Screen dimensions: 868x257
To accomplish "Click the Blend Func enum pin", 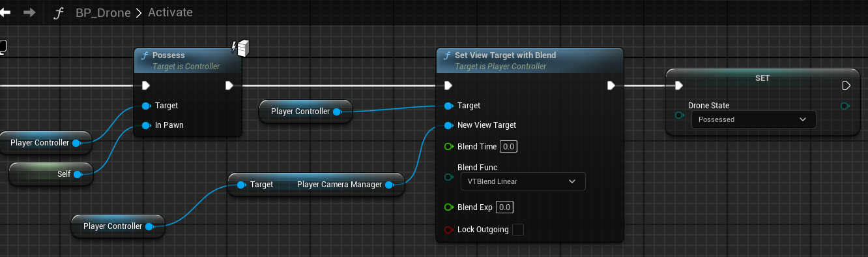I will pyautogui.click(x=448, y=177).
